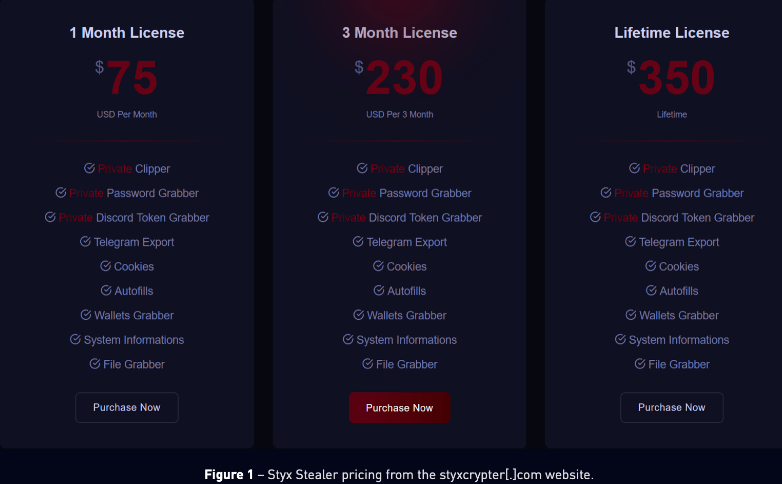The image size is (782, 484).
Task: Click the small 'Lifetime' label under 350
Action: pyautogui.click(x=672, y=114)
